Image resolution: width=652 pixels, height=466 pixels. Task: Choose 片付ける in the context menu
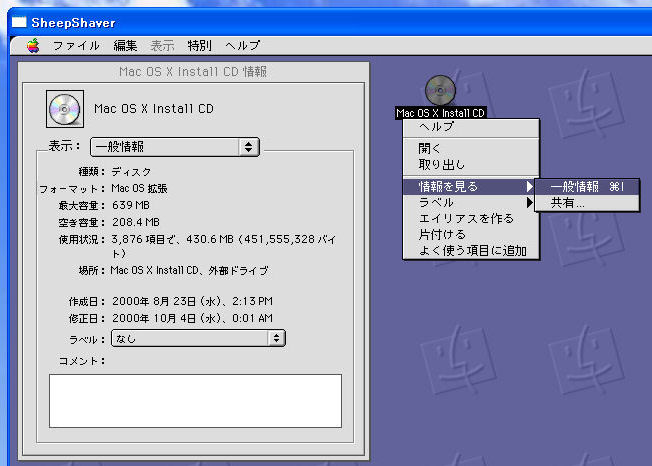[471, 235]
